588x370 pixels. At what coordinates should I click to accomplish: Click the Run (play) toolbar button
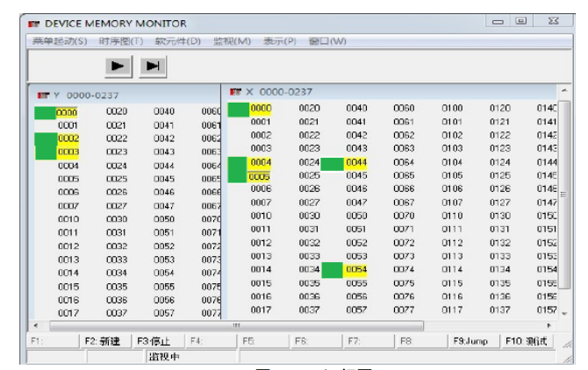click(118, 67)
